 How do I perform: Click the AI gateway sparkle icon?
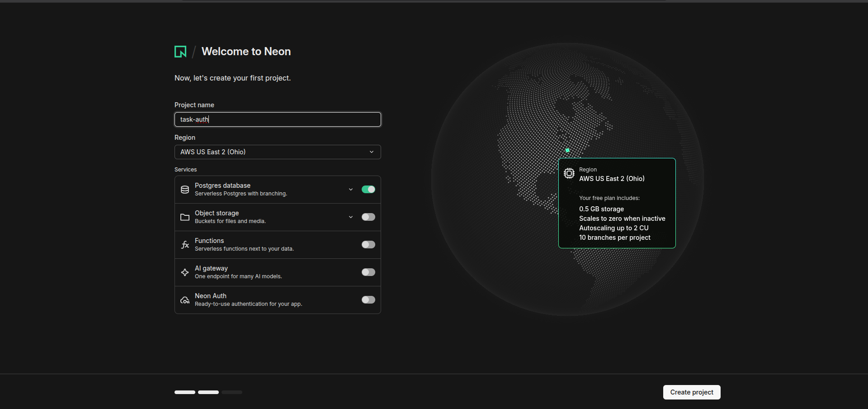pyautogui.click(x=185, y=272)
